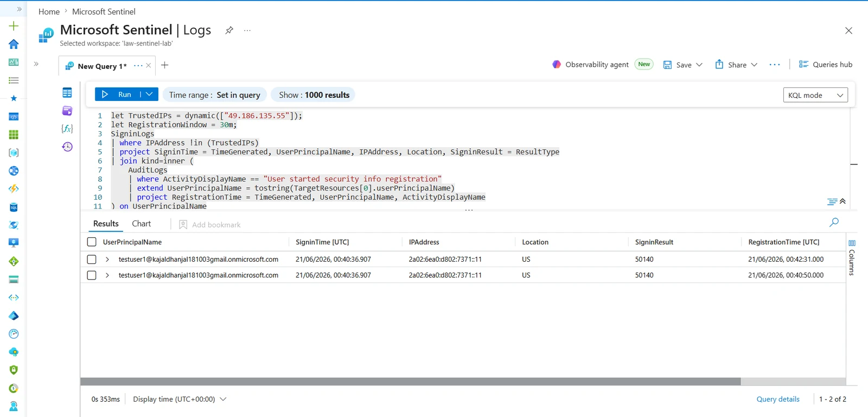Open the Columns side panel
868x417 pixels.
pyautogui.click(x=852, y=257)
